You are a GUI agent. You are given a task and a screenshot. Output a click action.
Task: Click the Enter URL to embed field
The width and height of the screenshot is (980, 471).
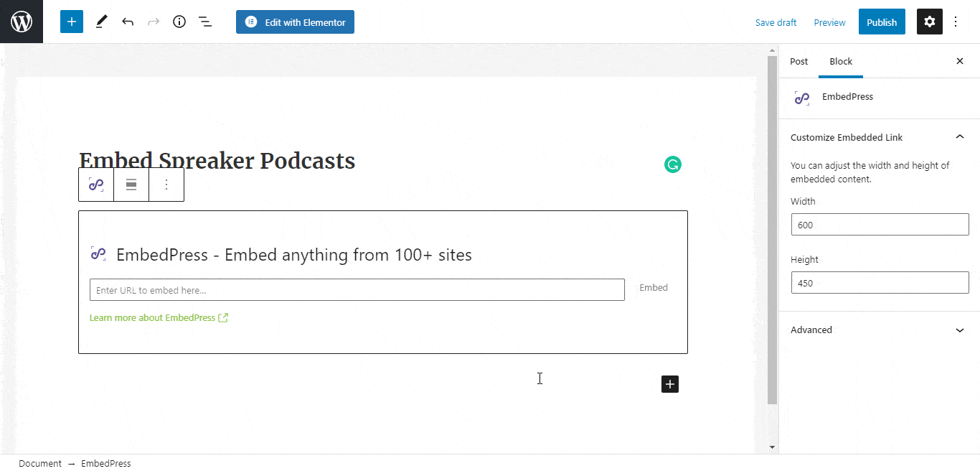pos(357,290)
